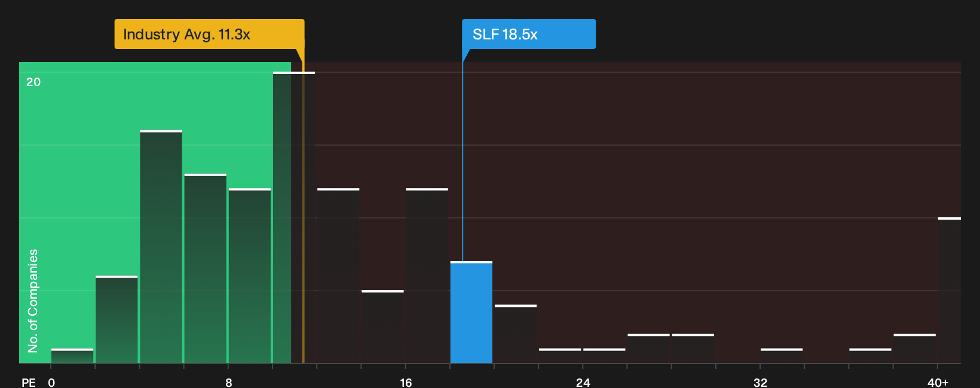Click the x-axis label 40+

(x=938, y=382)
